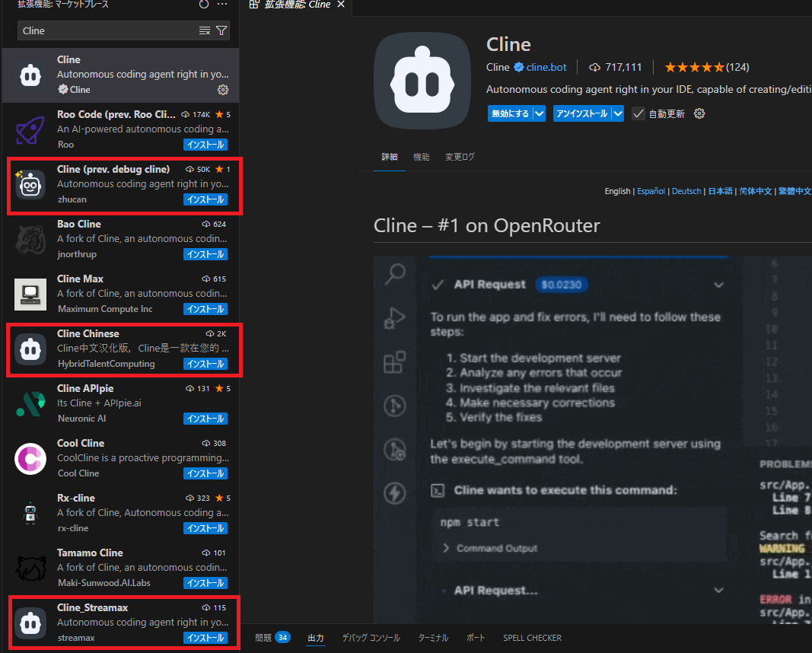
Task: Click HybridTalentComputing publisher name
Action: 106,364
